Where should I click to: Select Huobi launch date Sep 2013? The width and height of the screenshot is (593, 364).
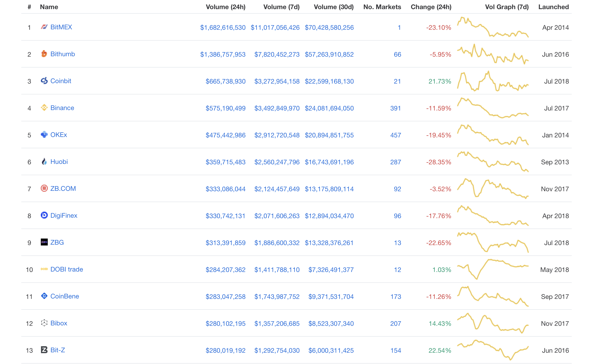pos(555,162)
